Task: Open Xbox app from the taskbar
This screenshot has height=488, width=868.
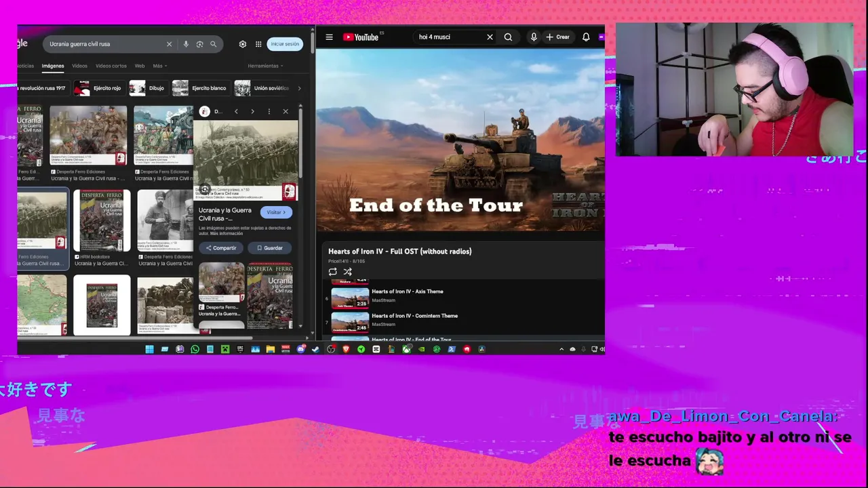Action: pos(406,349)
